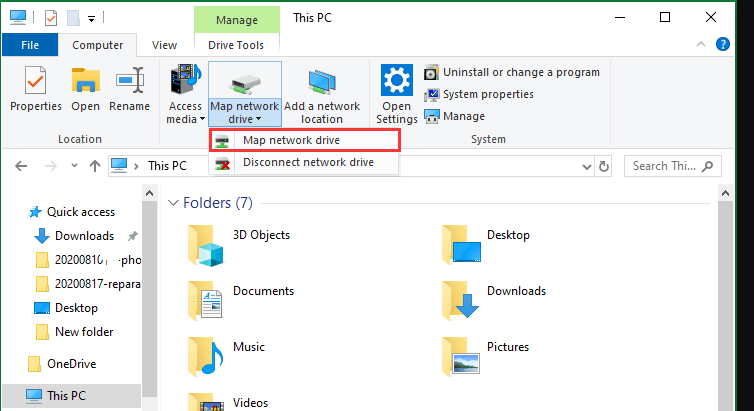
Task: Select the Music folder
Action: (226, 358)
